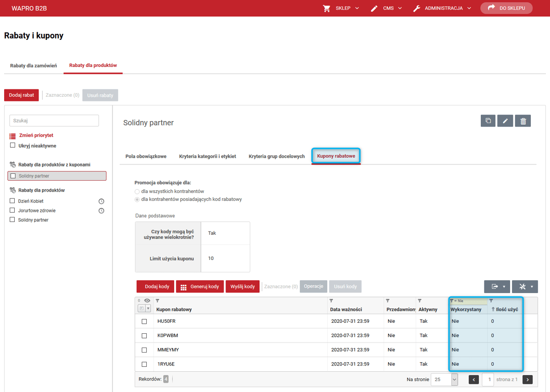Open filter icon for Aktywny column
The height and width of the screenshot is (392, 550).
point(419,301)
